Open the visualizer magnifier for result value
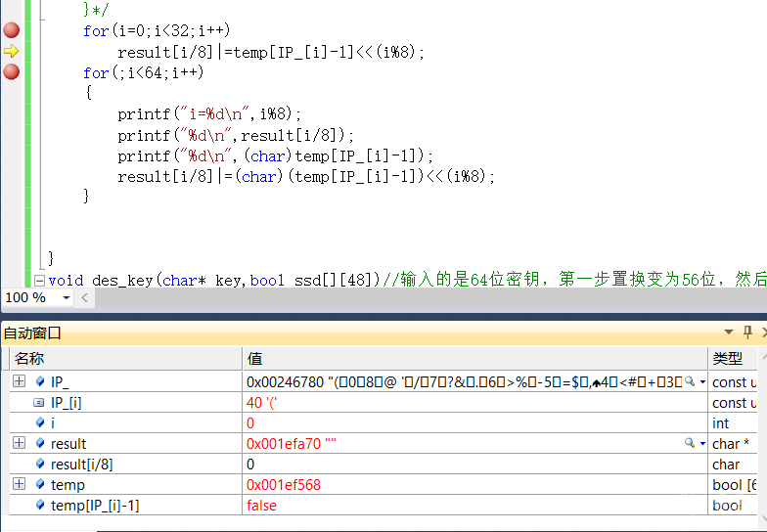This screenshot has width=767, height=532. (x=690, y=443)
